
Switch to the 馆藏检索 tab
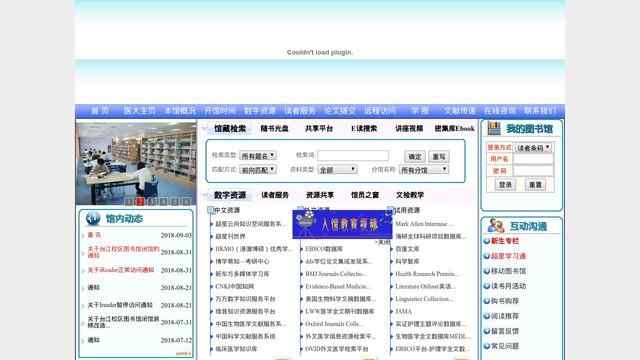click(x=230, y=129)
